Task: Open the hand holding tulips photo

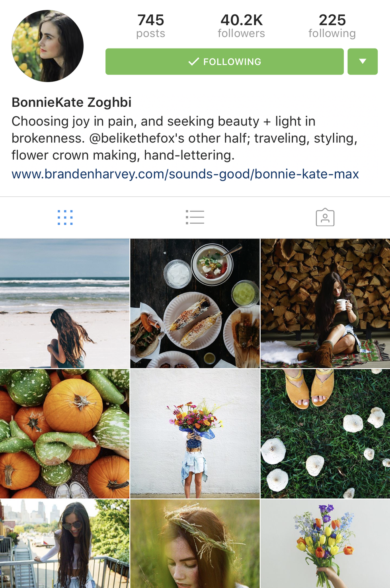Action: click(x=326, y=544)
